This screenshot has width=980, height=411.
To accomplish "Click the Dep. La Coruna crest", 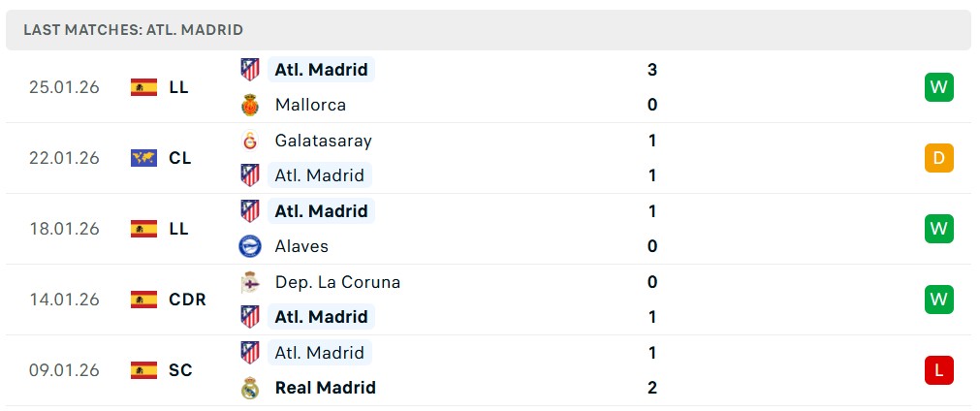I will pyautogui.click(x=250, y=282).
